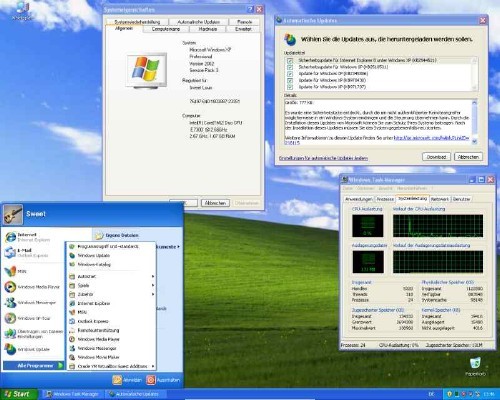This screenshot has height=400, width=500.
Task: Open Optionen menu in Task Manager
Action: click(x=365, y=188)
